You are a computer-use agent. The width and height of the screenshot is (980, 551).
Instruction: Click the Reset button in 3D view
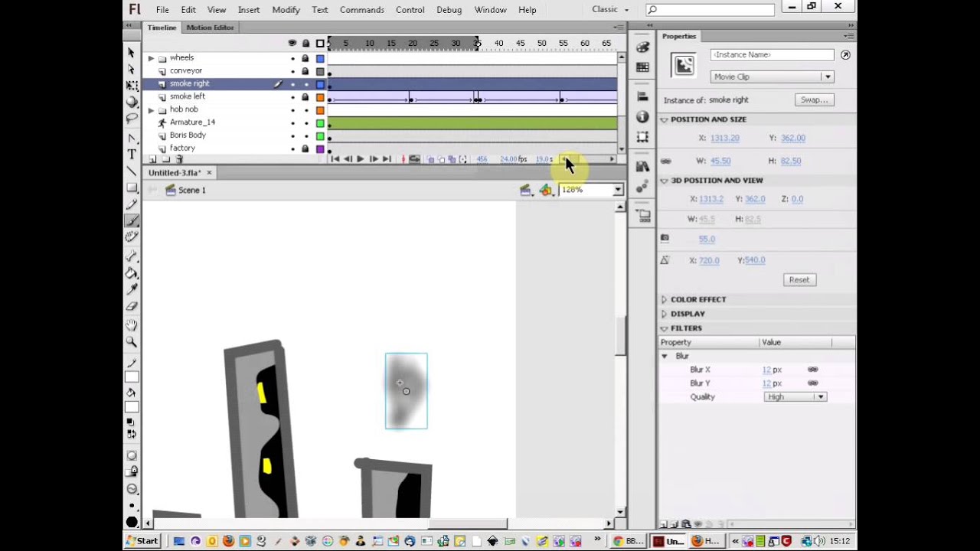click(799, 280)
